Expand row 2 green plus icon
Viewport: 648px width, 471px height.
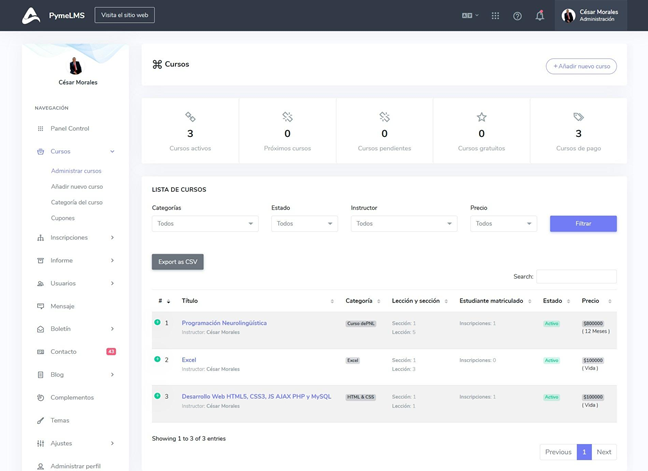[157, 359]
